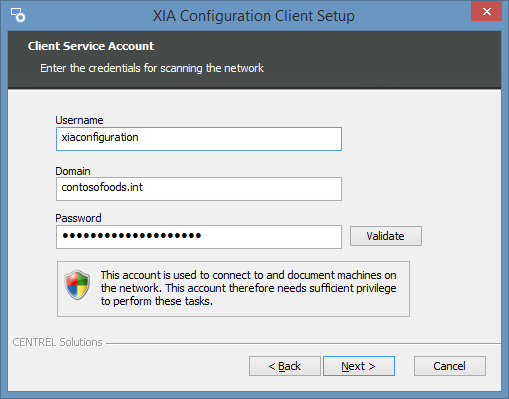Click into the masked Password field

click(199, 237)
